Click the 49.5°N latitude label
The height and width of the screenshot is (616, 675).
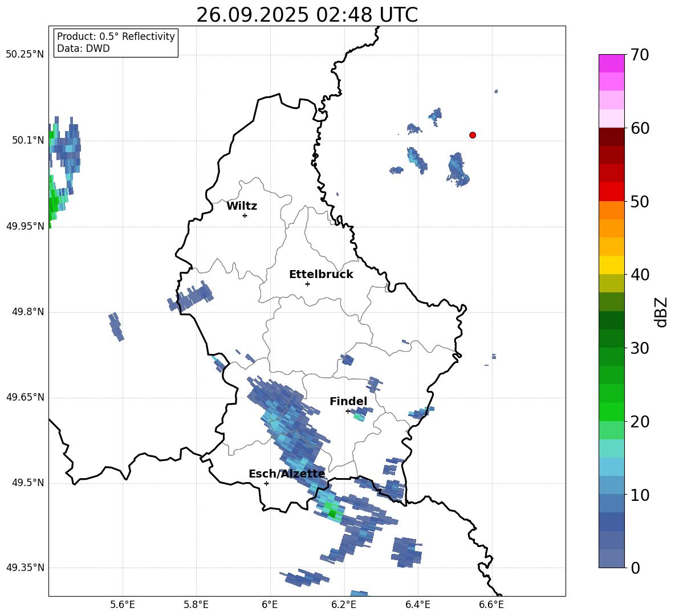pyautogui.click(x=28, y=483)
